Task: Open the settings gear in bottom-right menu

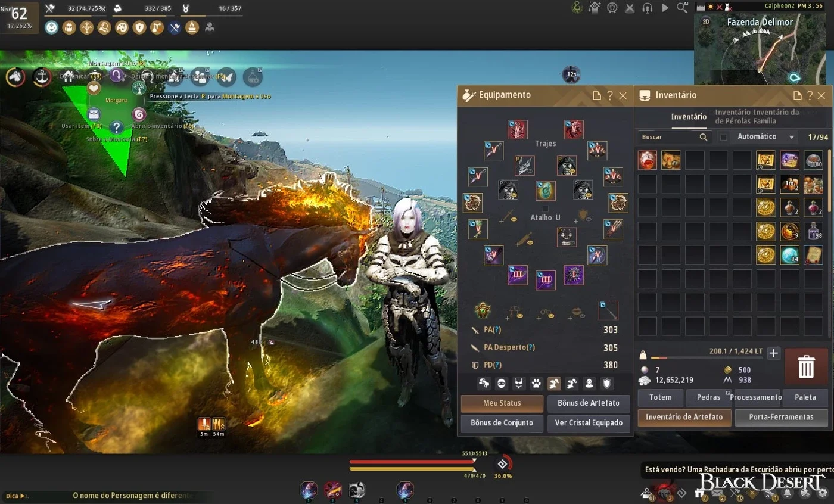Action: 823,493
